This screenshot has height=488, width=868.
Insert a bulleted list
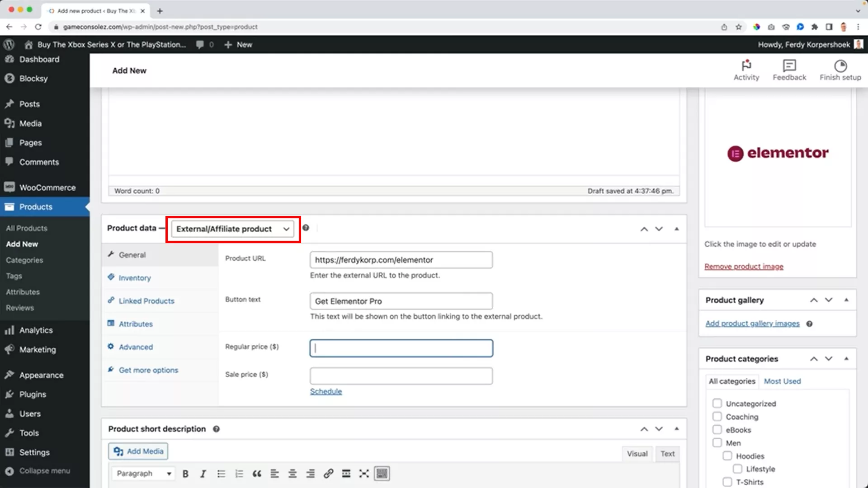[221, 474]
